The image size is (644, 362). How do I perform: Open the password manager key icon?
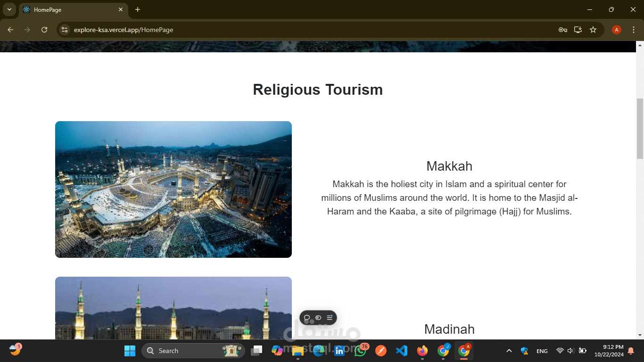[562, 30]
